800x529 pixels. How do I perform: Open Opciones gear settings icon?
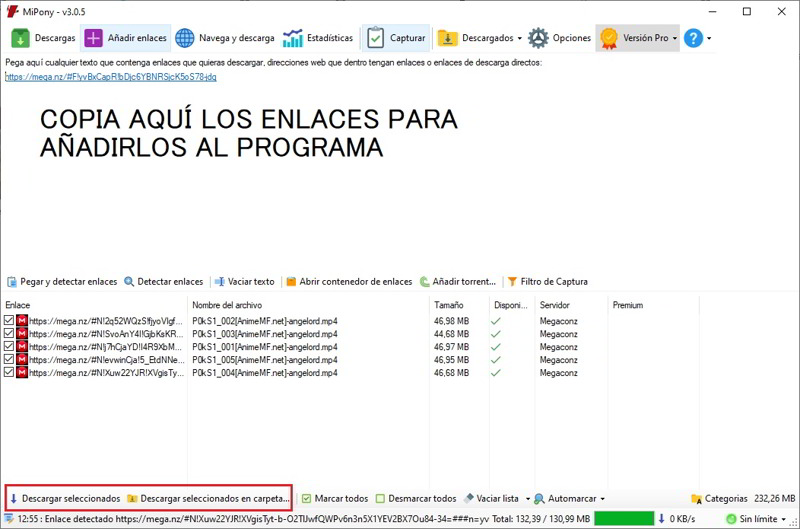539,38
